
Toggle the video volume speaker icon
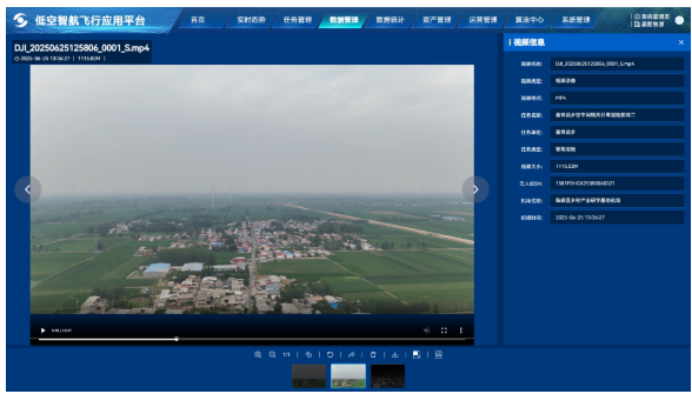[x=426, y=330]
